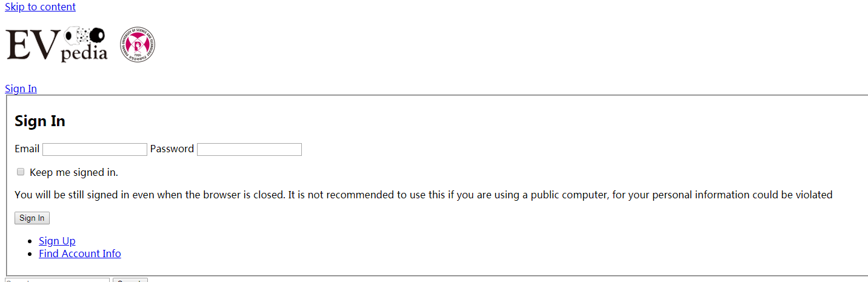868x282 pixels.
Task: Click the 'Email' field label
Action: [27, 149]
